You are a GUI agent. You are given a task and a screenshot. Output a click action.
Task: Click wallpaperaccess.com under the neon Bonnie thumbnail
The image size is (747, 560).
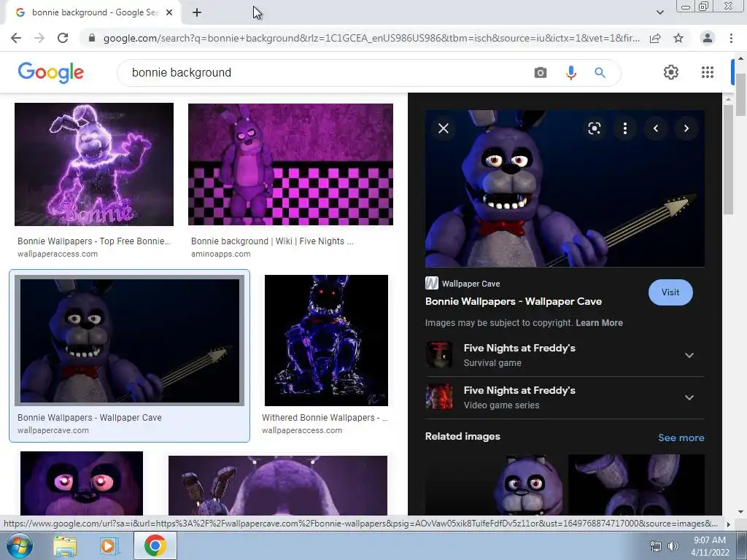pyautogui.click(x=58, y=254)
